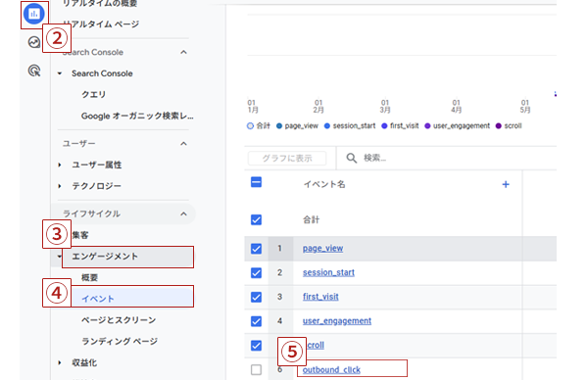Screen dimensions: 588x380
Task: Click the page_view legend color dot
Action: [279, 126]
